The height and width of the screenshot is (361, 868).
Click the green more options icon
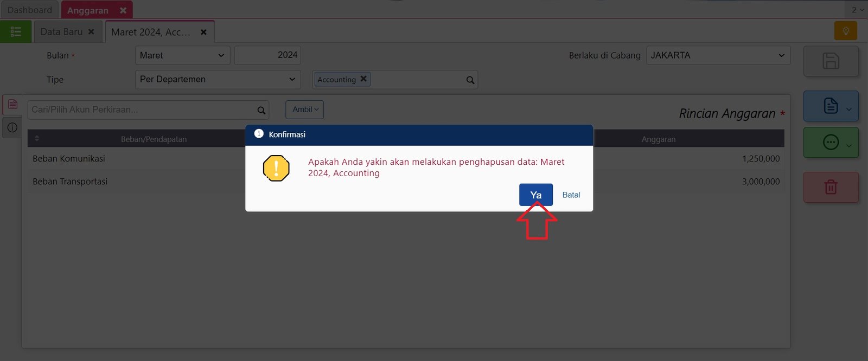[831, 143]
